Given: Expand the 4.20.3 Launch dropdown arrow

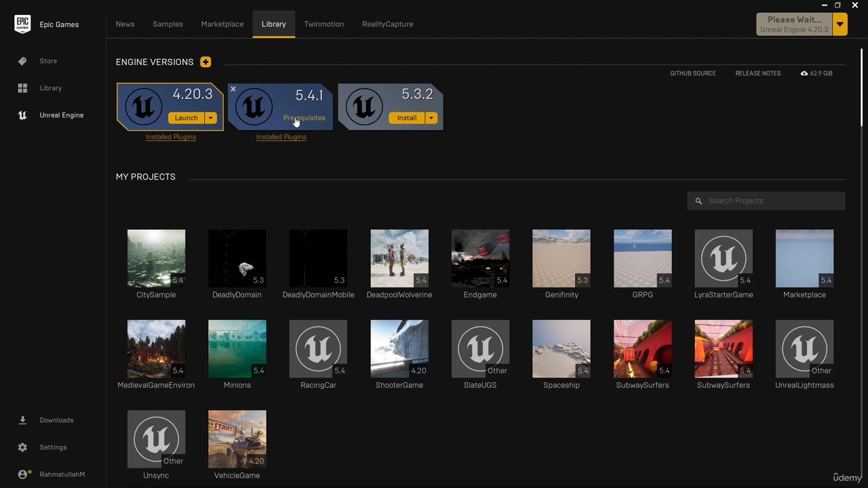Looking at the screenshot, I should pos(211,118).
